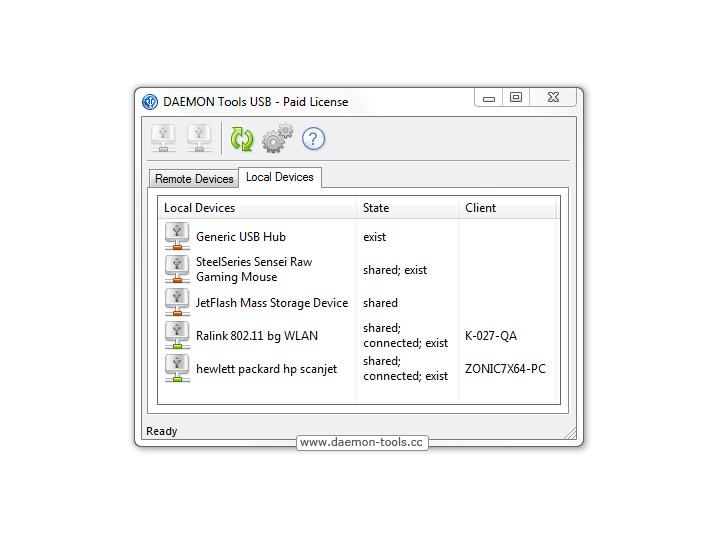725x540 pixels.
Task: Select the JetFlash Mass Storage Device icon
Action: pos(177,302)
